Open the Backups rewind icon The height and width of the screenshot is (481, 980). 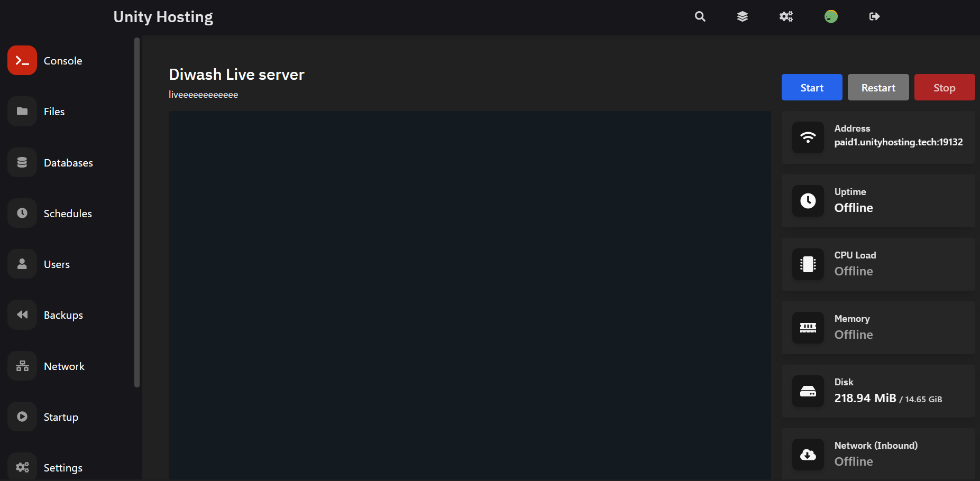click(22, 314)
